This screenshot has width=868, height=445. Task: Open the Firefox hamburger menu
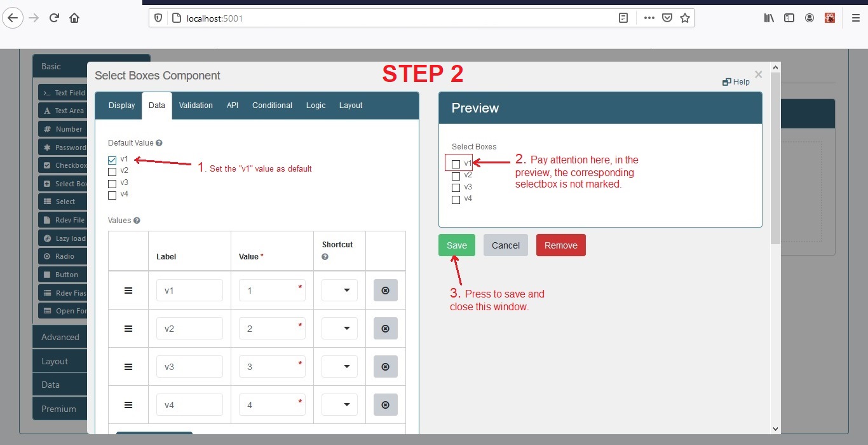click(855, 18)
